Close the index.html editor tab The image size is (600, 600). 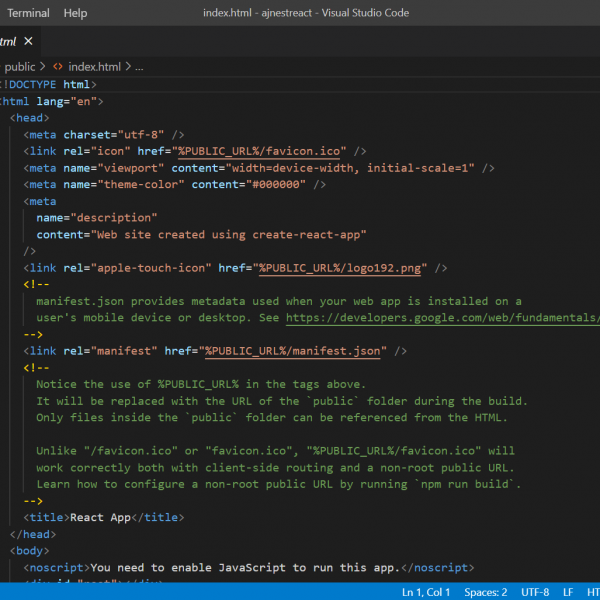pyautogui.click(x=28, y=41)
